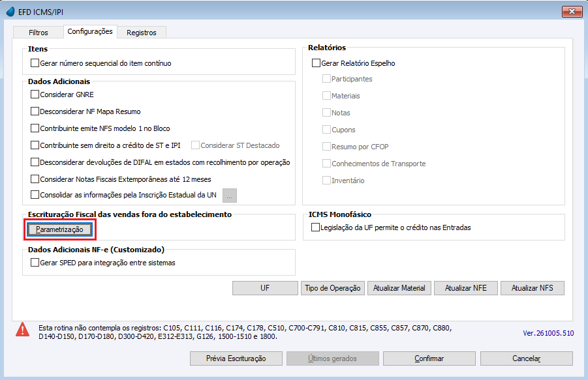The height and width of the screenshot is (380, 588).
Task: Click the 'Esta rotina não contempla os registros' notice text
Action: 245,332
